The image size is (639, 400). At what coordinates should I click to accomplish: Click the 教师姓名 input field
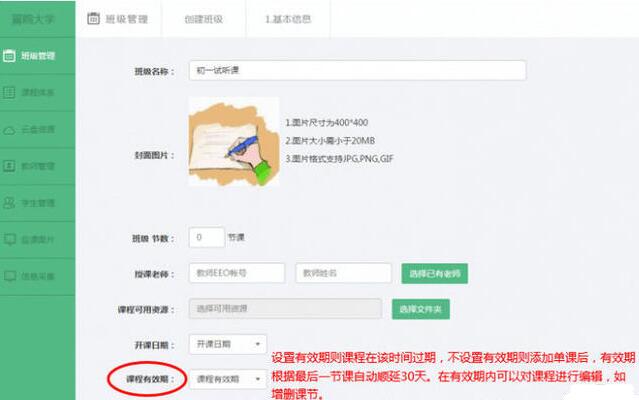pyautogui.click(x=342, y=273)
